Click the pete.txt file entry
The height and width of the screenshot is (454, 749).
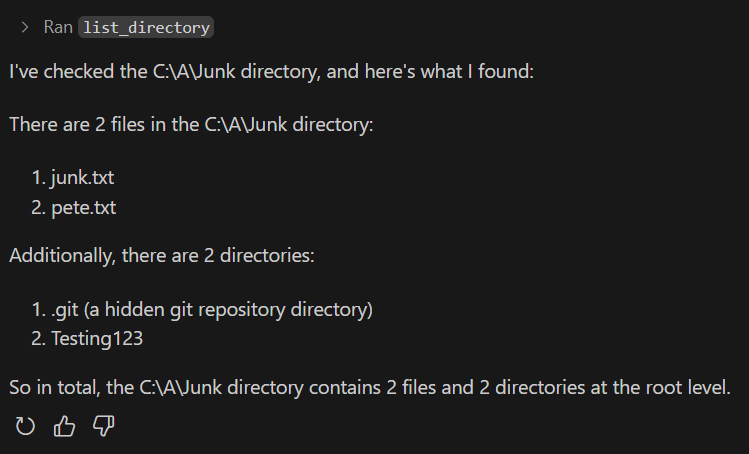[x=84, y=208]
